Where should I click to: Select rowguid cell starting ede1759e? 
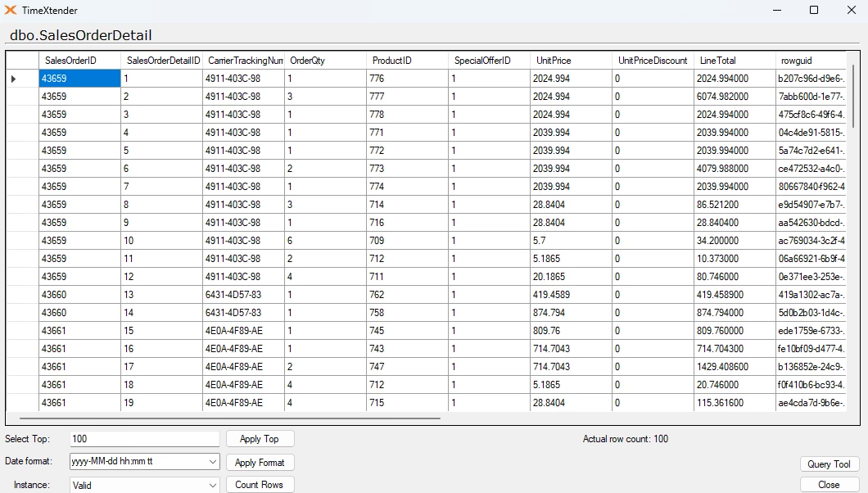[x=811, y=330]
